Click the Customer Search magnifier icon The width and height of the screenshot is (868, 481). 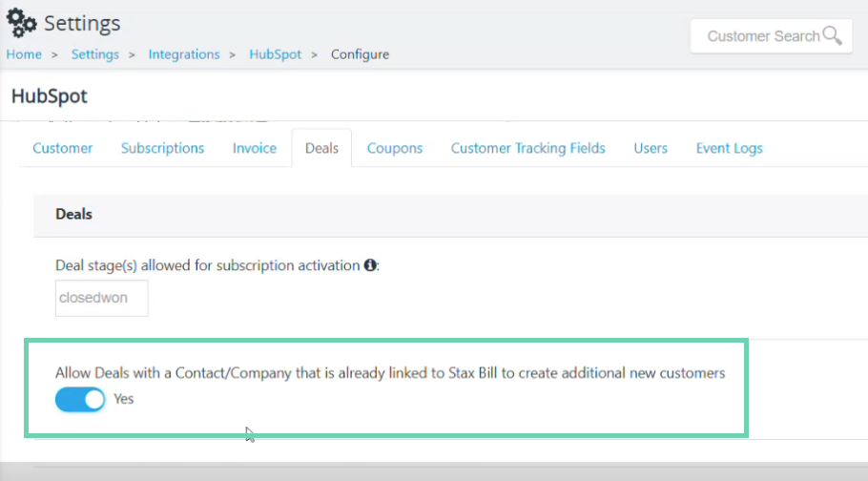(x=832, y=35)
